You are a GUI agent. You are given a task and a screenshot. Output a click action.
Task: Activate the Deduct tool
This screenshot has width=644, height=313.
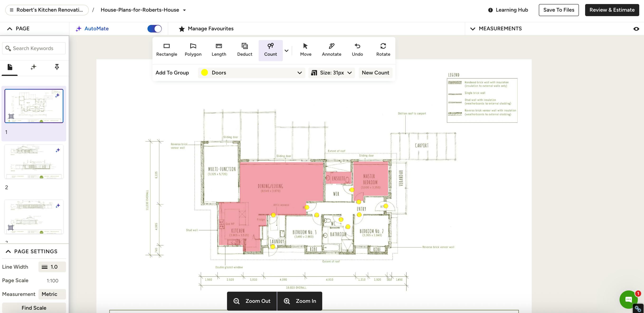tap(245, 50)
